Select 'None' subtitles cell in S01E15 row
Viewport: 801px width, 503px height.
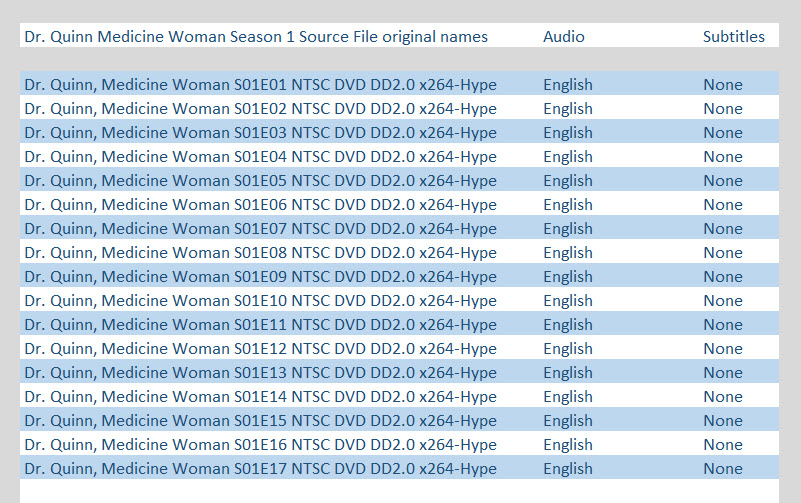[723, 421]
